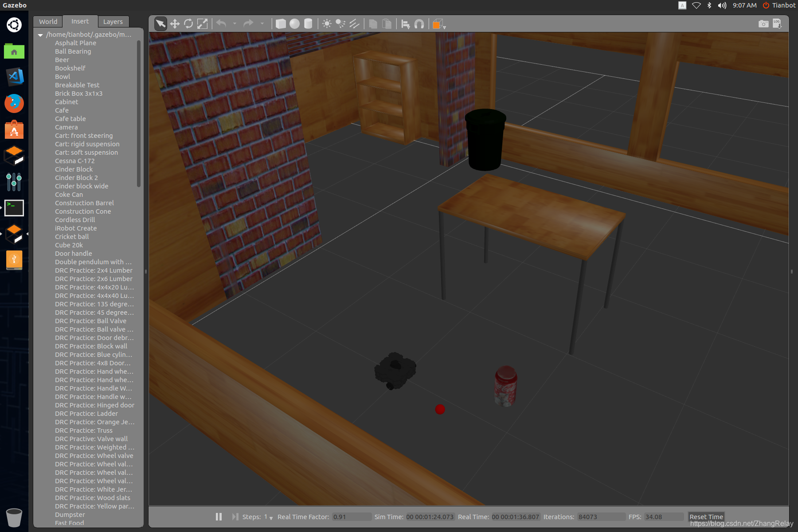This screenshot has height=532, width=798.
Task: Select DRC Practice: Hinged door
Action: (x=94, y=405)
